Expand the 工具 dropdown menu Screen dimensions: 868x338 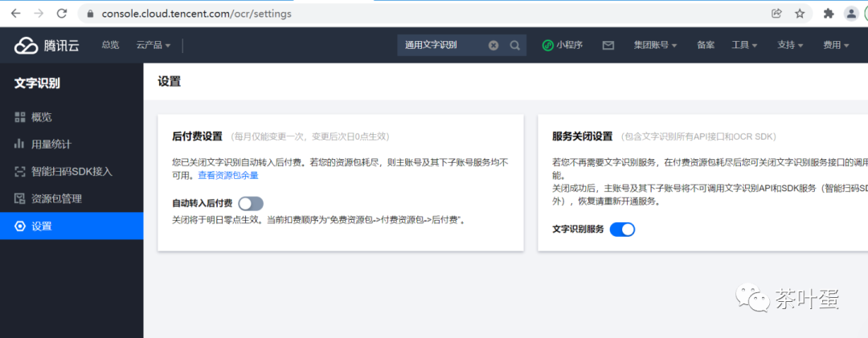coord(744,46)
